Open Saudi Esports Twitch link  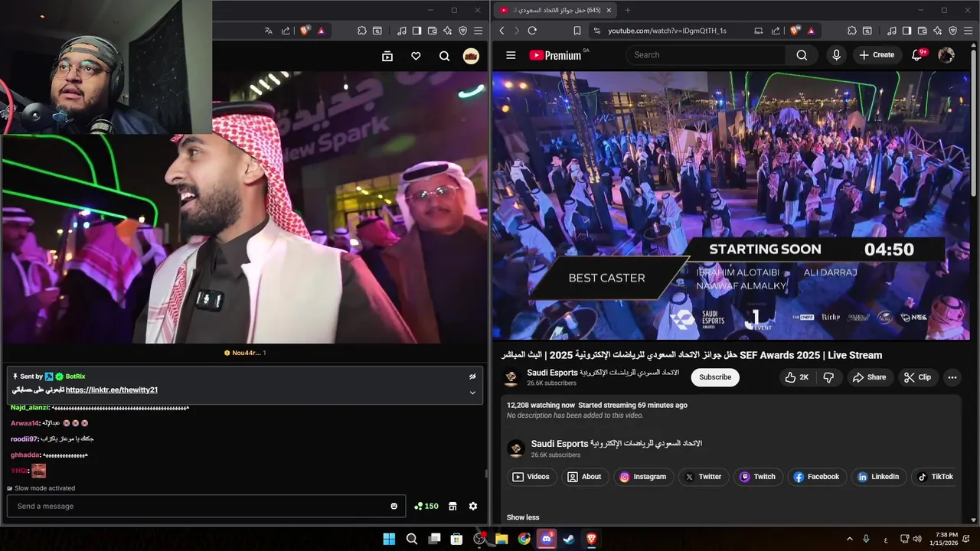tap(758, 477)
